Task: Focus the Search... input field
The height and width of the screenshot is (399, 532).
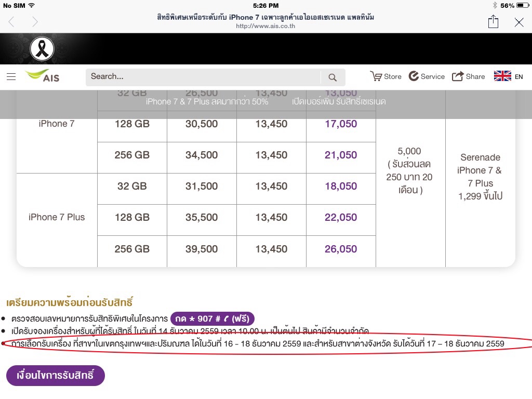Action: [203, 77]
